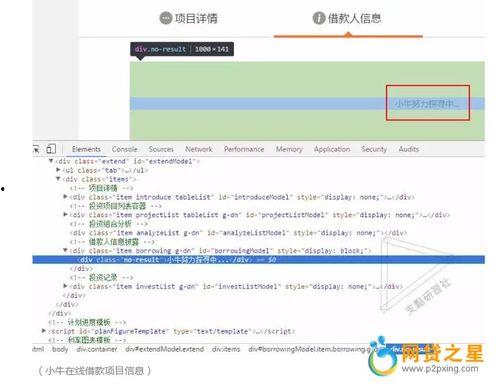Image resolution: width=499 pixels, height=387 pixels.
Task: Open the Console tab
Action: point(125,149)
